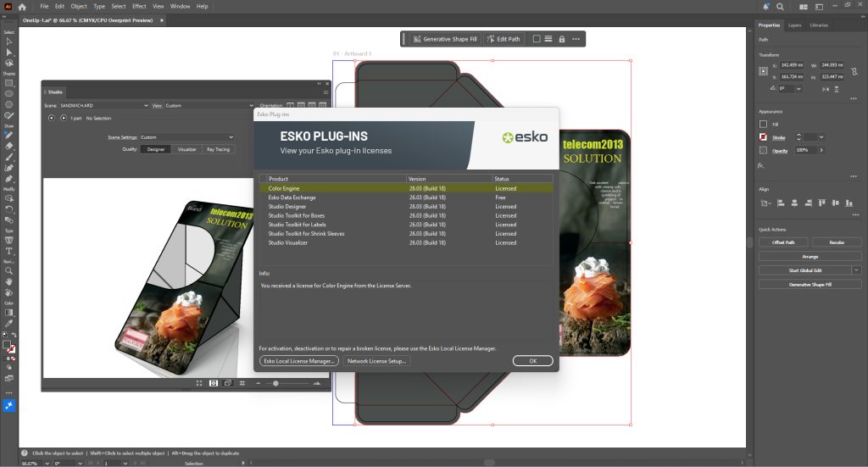Expand the Opacity value arrow
The height and width of the screenshot is (467, 868).
[x=821, y=150]
